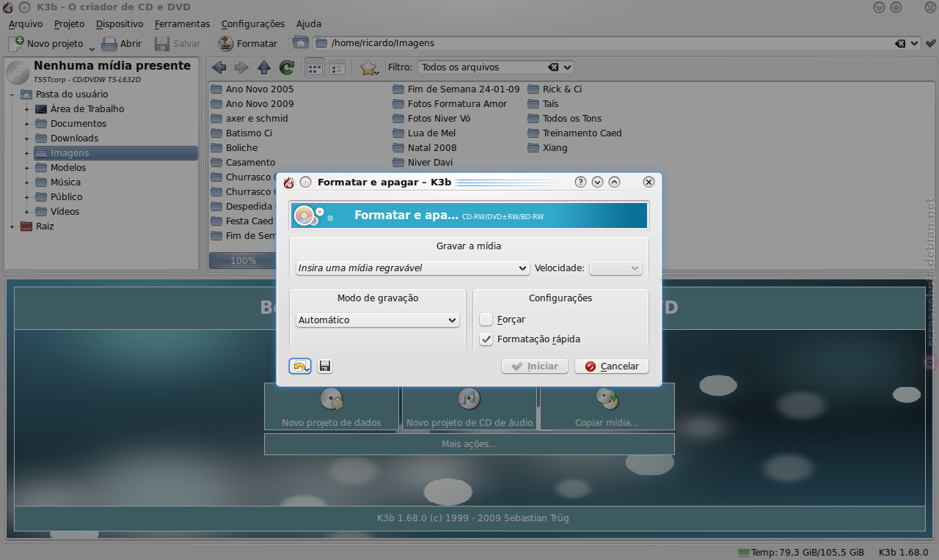This screenshot has width=939, height=560.
Task: Open the Ferramentas menu
Action: click(x=182, y=23)
